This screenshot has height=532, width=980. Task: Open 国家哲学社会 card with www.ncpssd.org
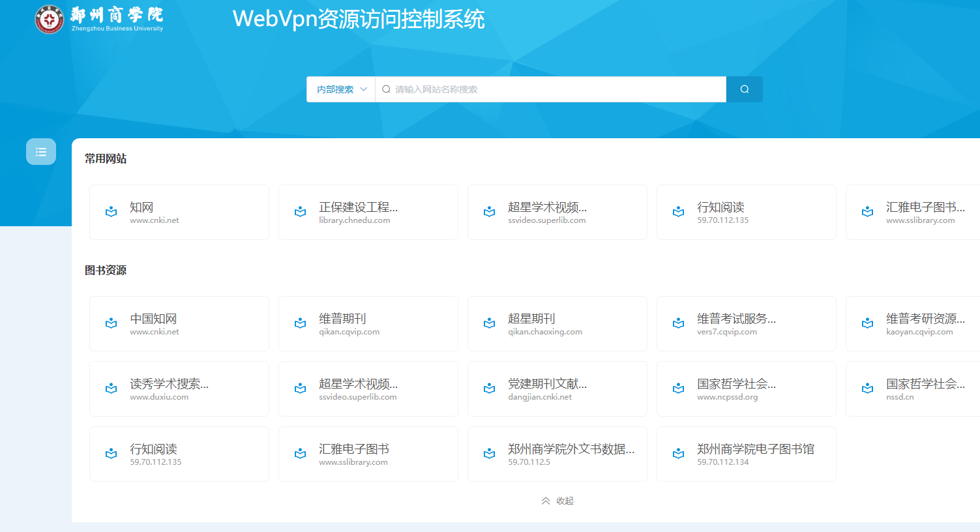tap(747, 389)
